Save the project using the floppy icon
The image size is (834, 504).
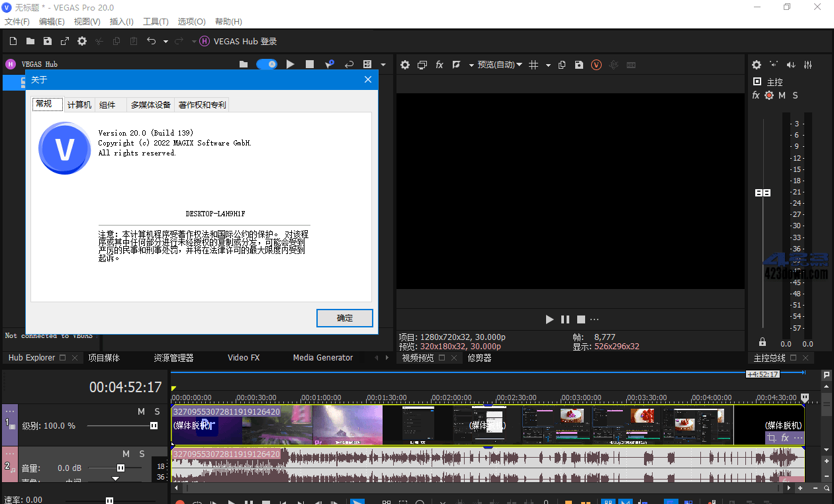click(47, 41)
